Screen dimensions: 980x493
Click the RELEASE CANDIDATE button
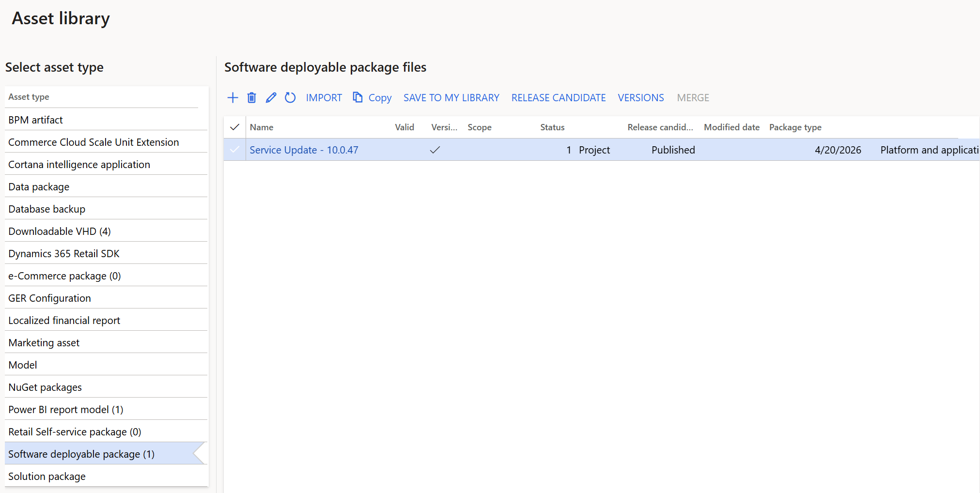558,98
